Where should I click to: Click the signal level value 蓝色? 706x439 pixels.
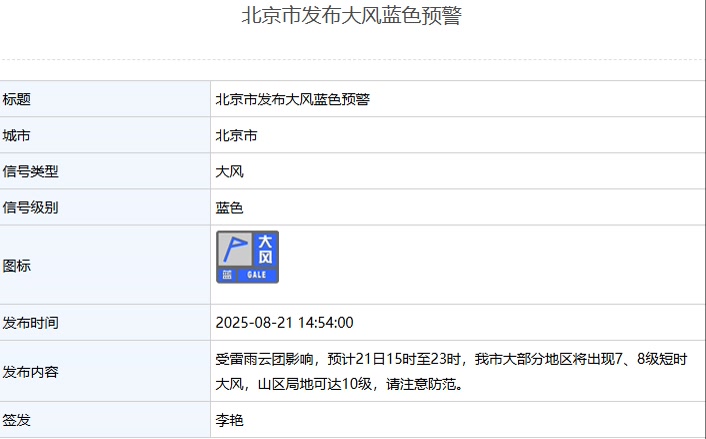click(230, 208)
